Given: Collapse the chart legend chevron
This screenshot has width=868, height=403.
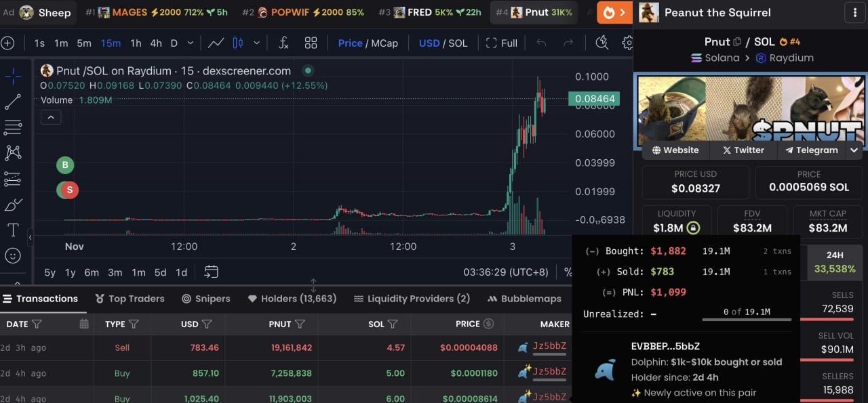Looking at the screenshot, I should pos(51,117).
